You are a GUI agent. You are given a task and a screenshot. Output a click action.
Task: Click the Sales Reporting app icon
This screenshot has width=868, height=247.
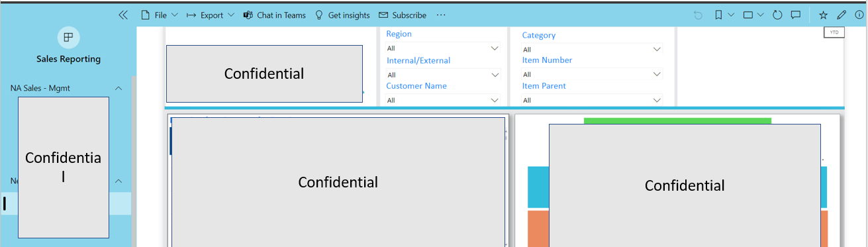68,38
